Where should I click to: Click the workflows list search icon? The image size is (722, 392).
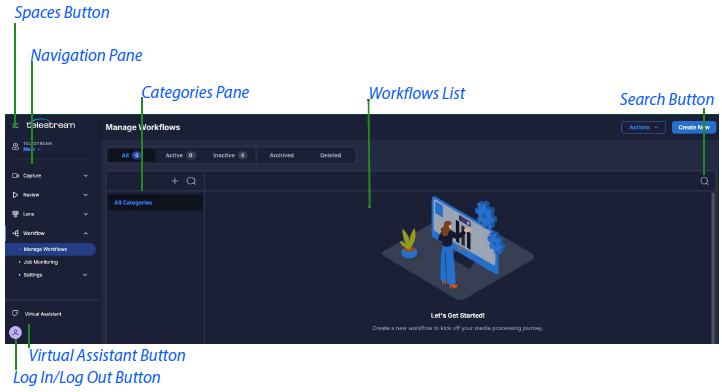(705, 181)
